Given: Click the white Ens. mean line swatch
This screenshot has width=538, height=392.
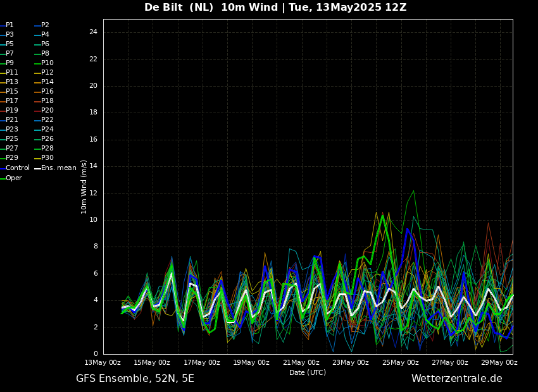Looking at the screenshot, I should click(x=37, y=168).
